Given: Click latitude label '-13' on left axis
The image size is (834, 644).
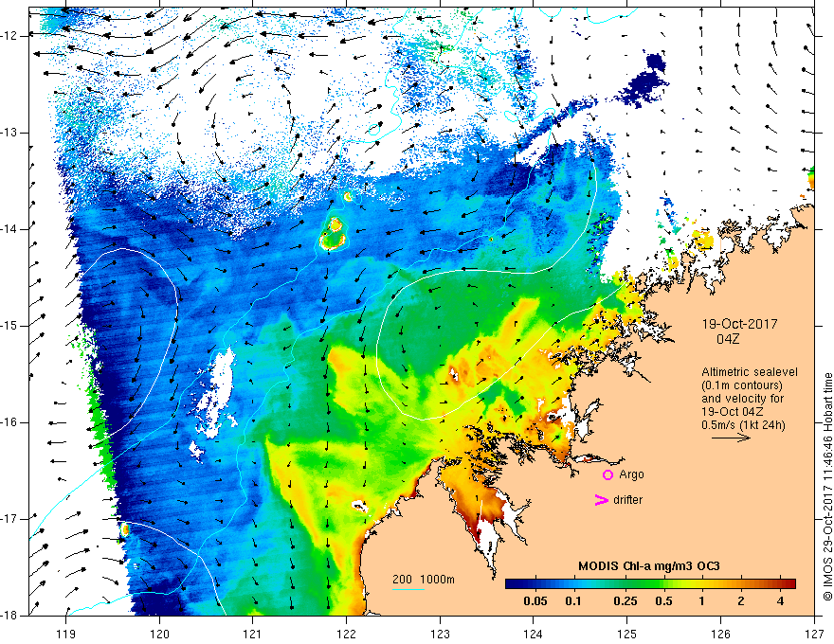Looking at the screenshot, I should 9,133.
